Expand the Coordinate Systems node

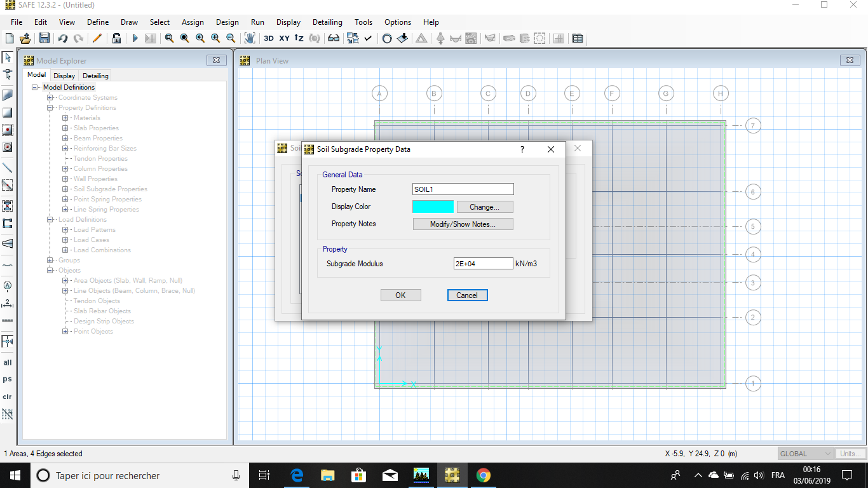tap(50, 97)
